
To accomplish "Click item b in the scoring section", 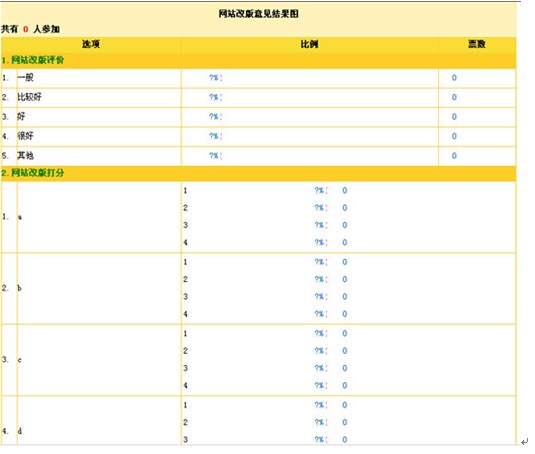I will point(19,288).
